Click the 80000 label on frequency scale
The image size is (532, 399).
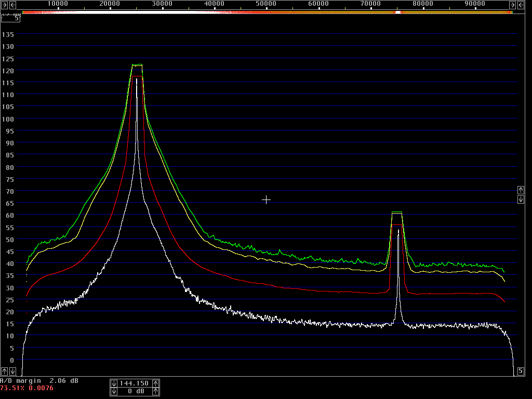[422, 4]
